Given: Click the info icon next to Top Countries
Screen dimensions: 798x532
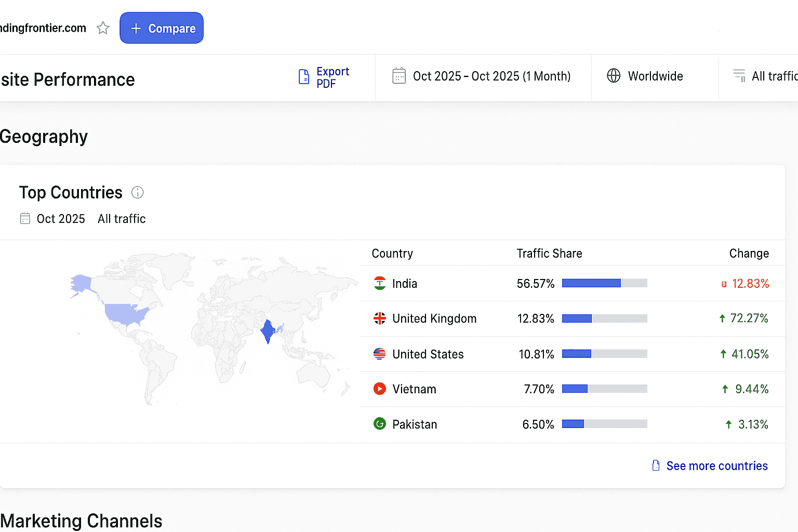Looking at the screenshot, I should [x=137, y=193].
